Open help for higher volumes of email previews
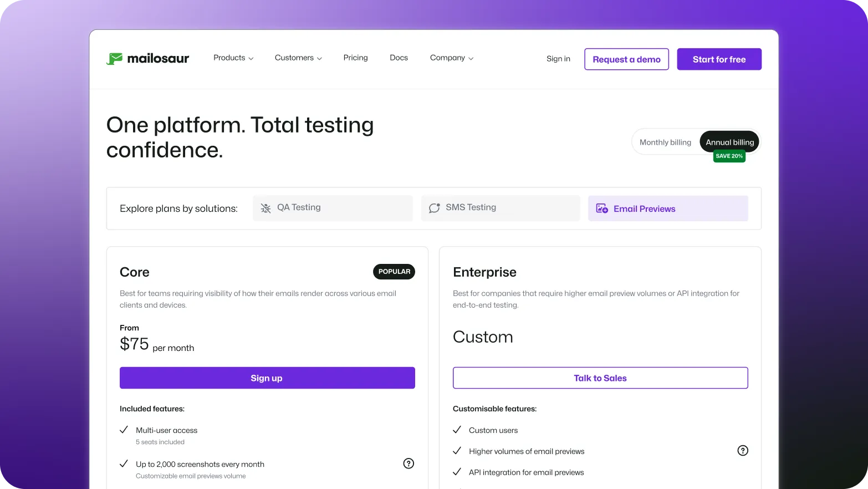 (743, 451)
